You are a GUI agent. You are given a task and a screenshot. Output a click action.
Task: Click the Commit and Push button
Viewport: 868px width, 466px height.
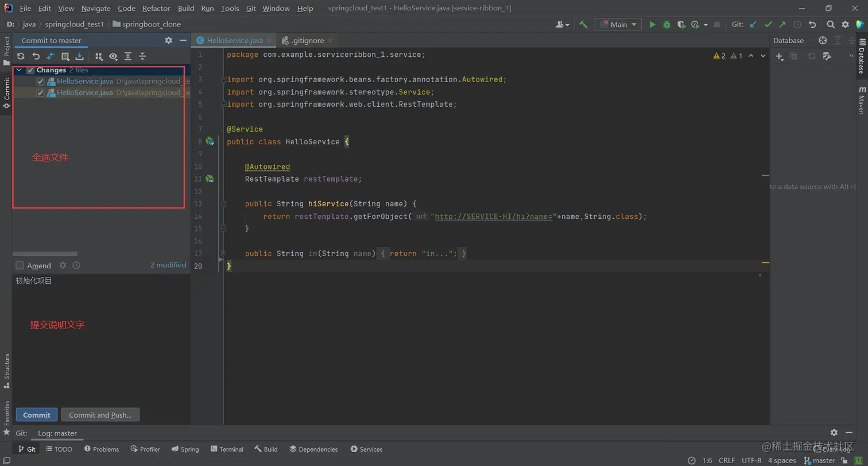pyautogui.click(x=100, y=415)
